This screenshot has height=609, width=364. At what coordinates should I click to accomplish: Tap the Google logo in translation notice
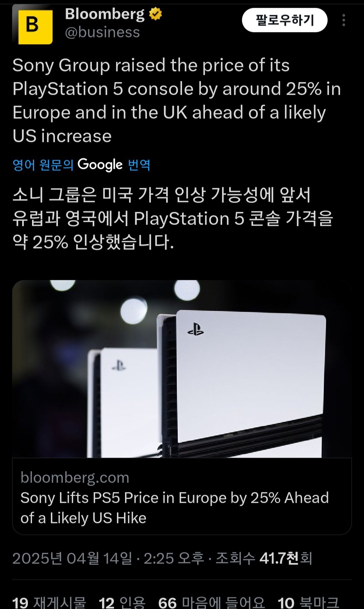click(100, 165)
